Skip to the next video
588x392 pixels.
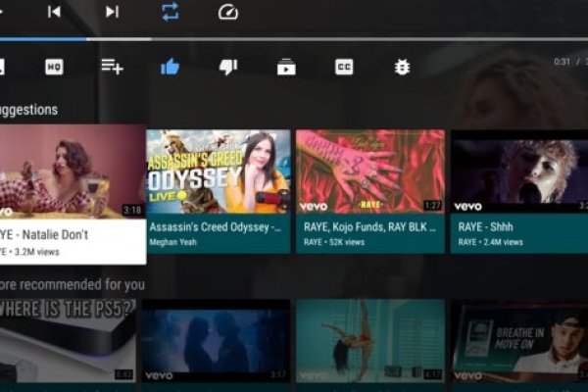click(112, 12)
